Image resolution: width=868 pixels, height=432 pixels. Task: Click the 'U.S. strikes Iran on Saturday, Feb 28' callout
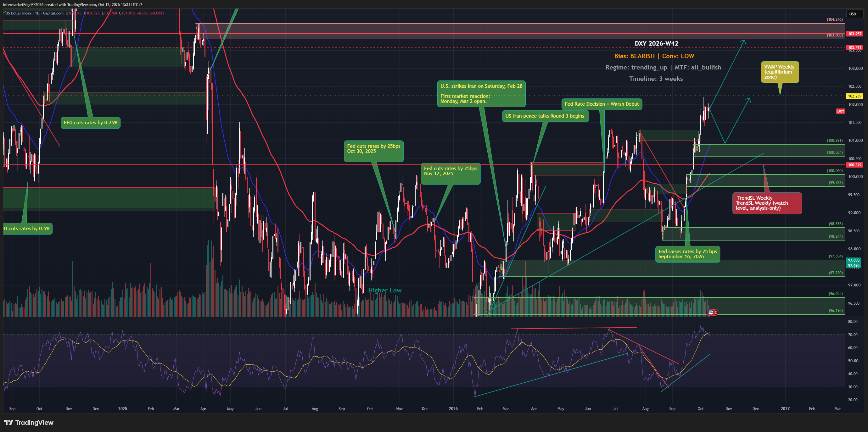point(481,94)
